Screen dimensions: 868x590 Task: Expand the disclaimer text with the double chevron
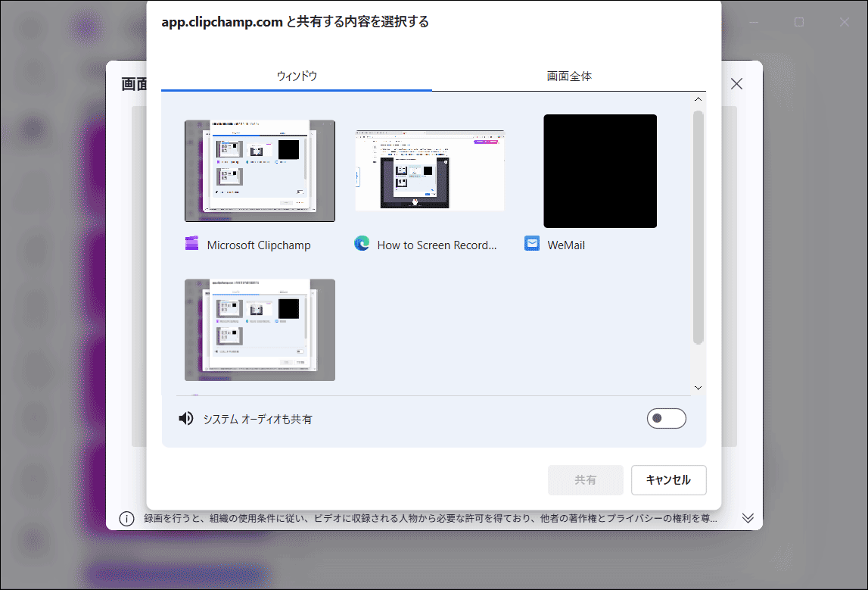point(748,518)
